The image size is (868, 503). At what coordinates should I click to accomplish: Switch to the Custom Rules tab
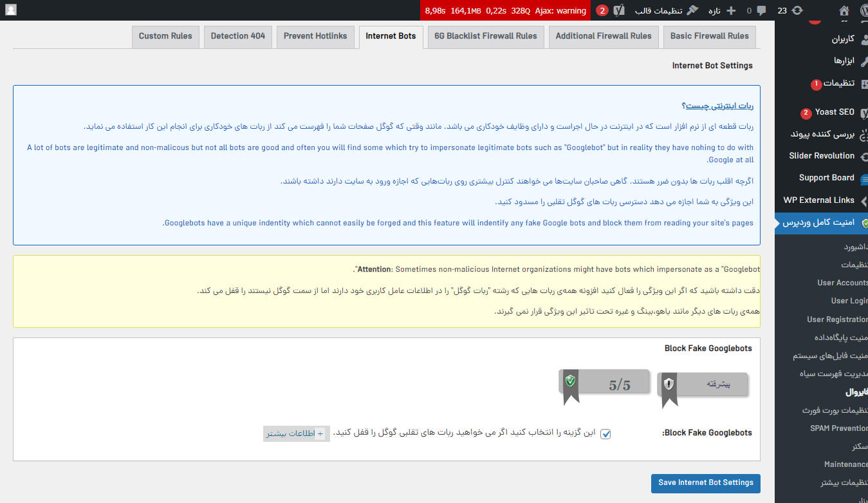pos(165,37)
